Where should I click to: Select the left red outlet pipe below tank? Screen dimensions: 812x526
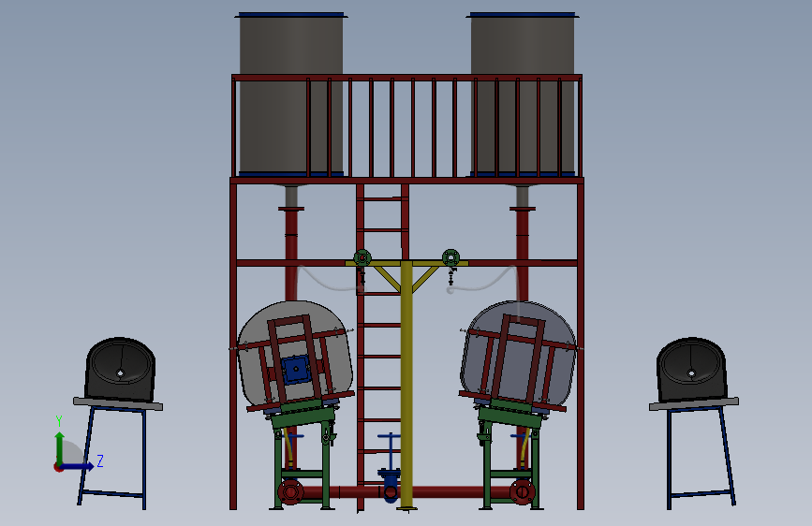[x=291, y=254]
